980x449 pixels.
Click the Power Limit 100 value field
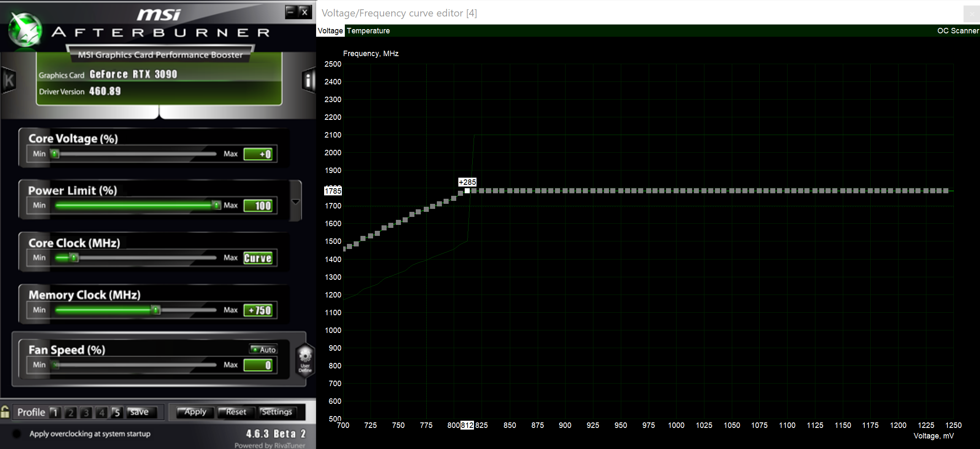pos(258,206)
